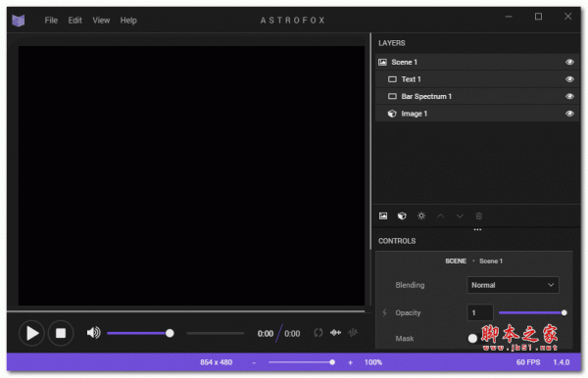The image size is (588, 378).
Task: Open the File menu
Action: click(51, 21)
